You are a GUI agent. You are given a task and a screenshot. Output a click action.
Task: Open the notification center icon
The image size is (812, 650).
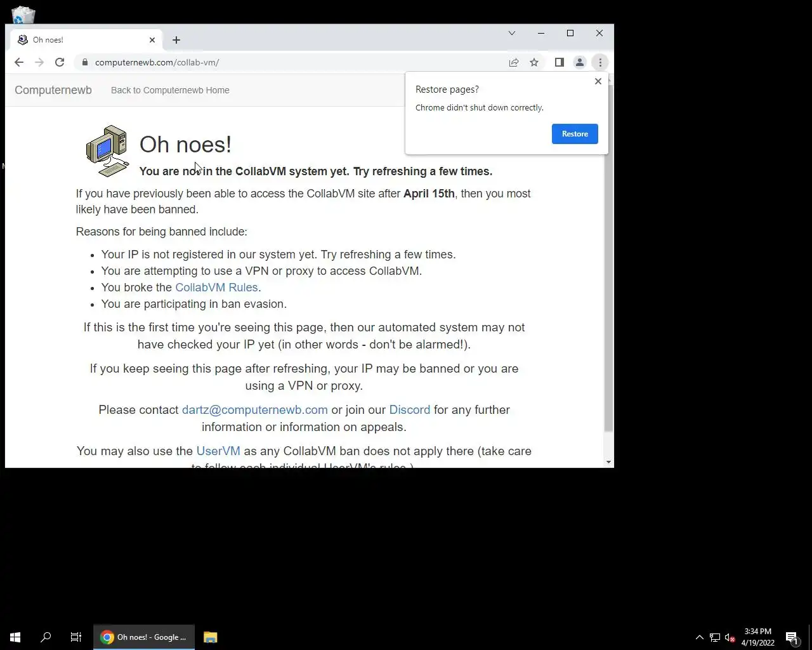(792, 637)
